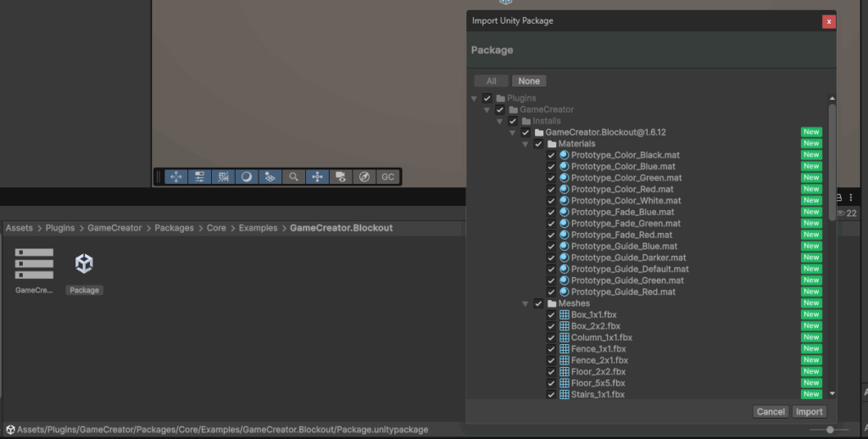Click the Column_1x1.fbx mesh icon
868x439 pixels.
564,337
